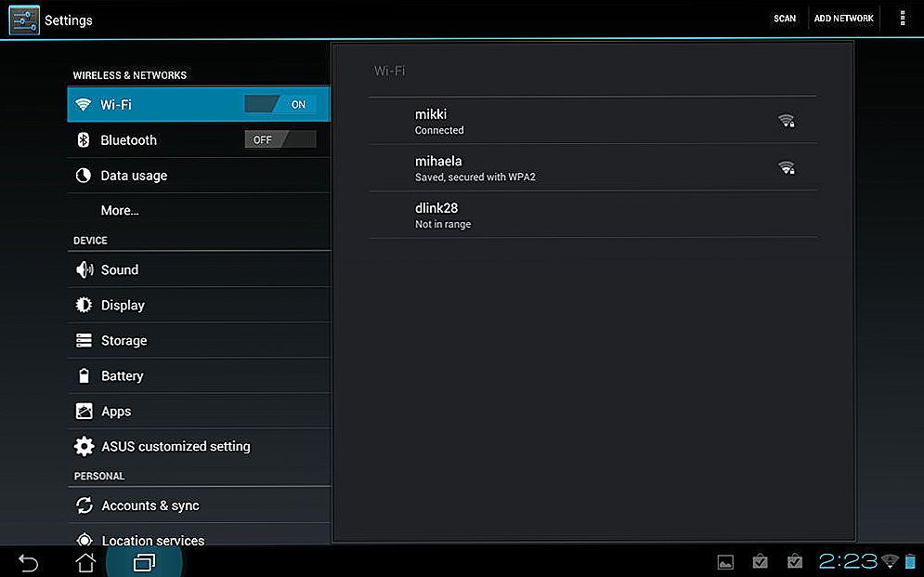Select Wi-Fi in settings list
Viewport: 924px width, 577px height.
tap(199, 104)
